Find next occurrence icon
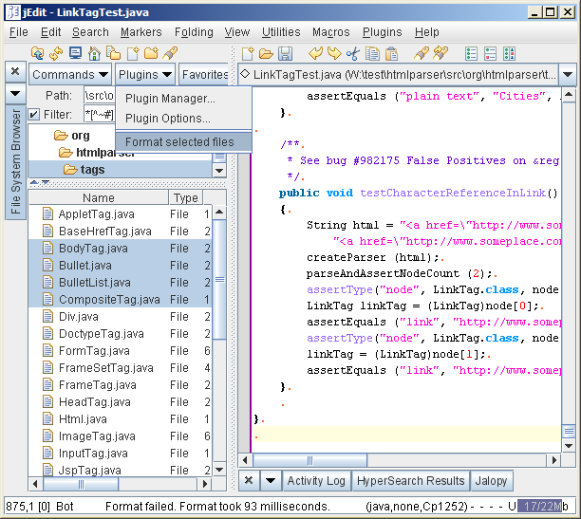 (x=441, y=54)
